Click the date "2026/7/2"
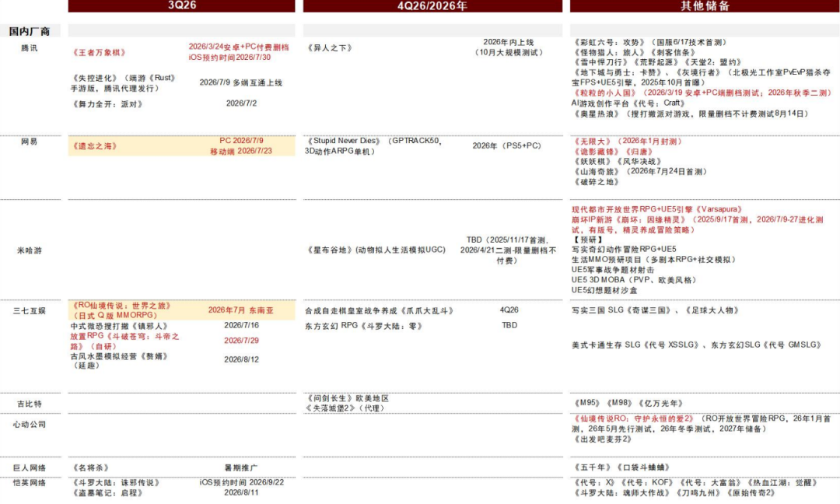This screenshot has width=840, height=504. (241, 103)
